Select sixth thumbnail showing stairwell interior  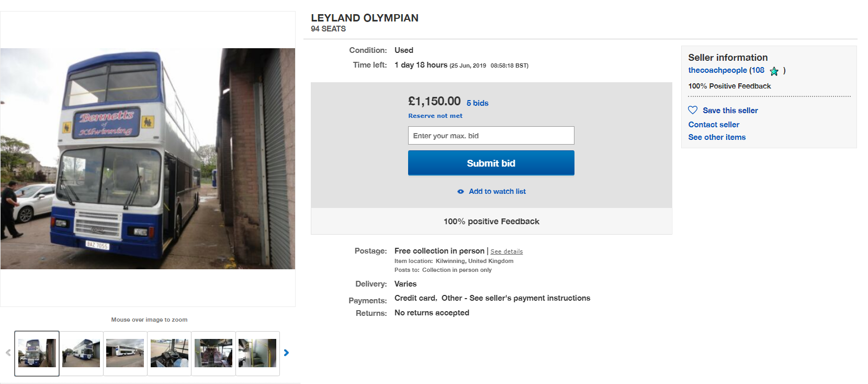pyautogui.click(x=257, y=353)
